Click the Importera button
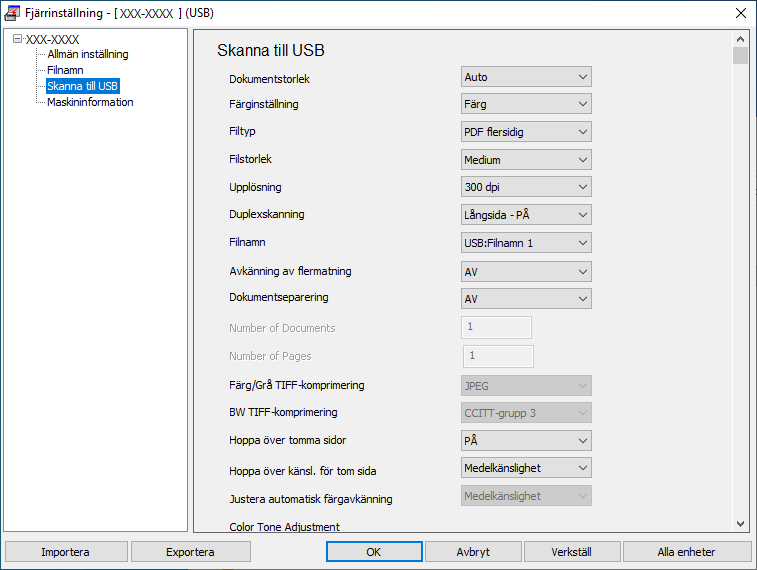 (66, 552)
